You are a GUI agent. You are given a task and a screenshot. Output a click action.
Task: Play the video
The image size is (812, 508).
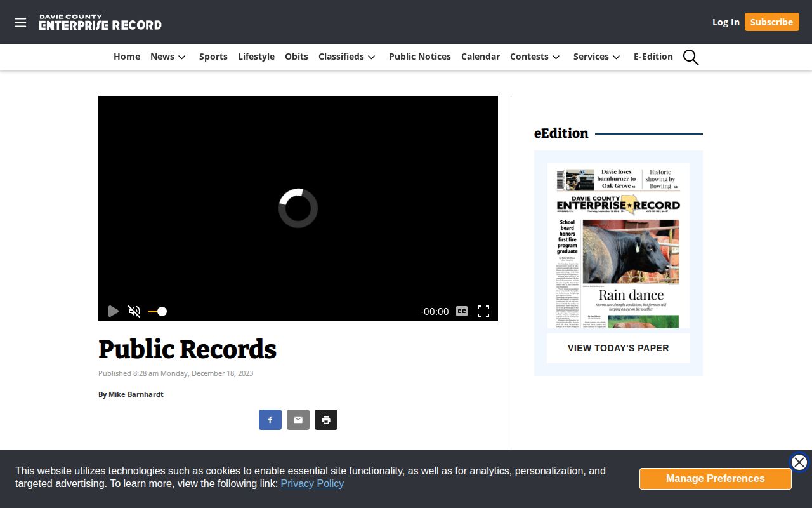113,311
